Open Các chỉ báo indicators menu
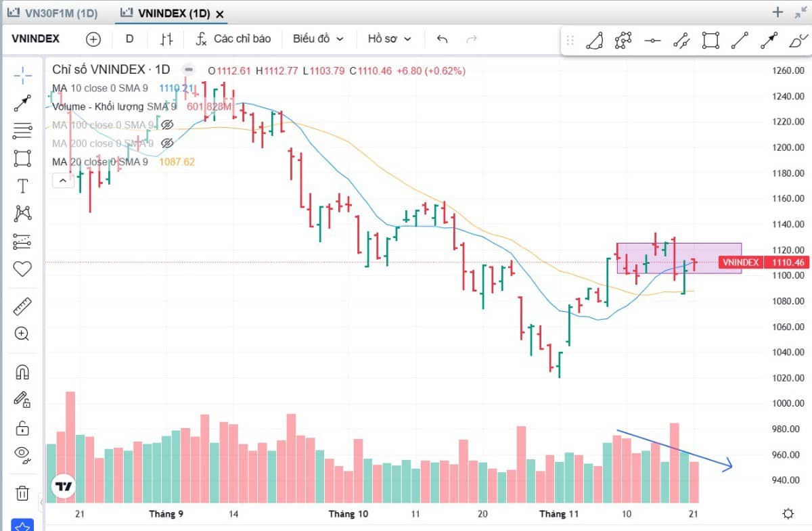Viewport: 812px width, 531px height. point(233,39)
